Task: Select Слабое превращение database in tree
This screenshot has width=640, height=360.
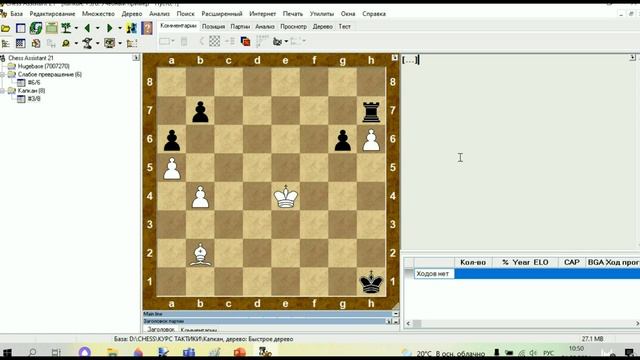Action: click(49, 74)
